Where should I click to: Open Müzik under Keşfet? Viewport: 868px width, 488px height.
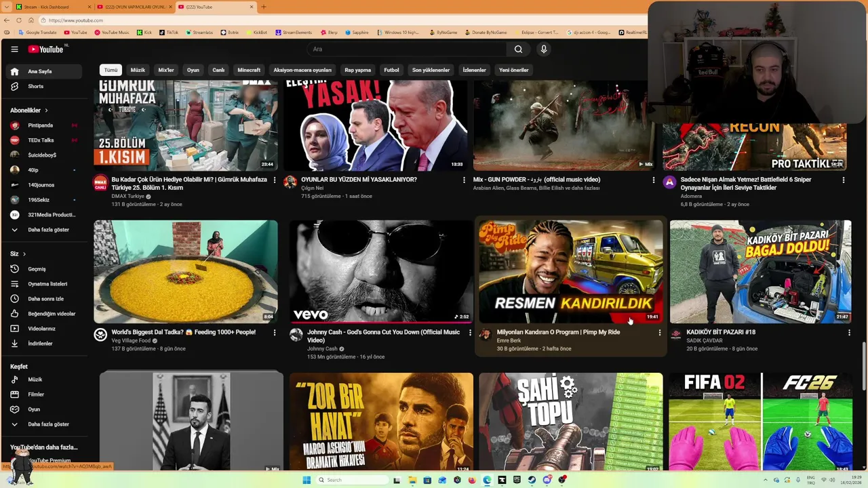43,380
